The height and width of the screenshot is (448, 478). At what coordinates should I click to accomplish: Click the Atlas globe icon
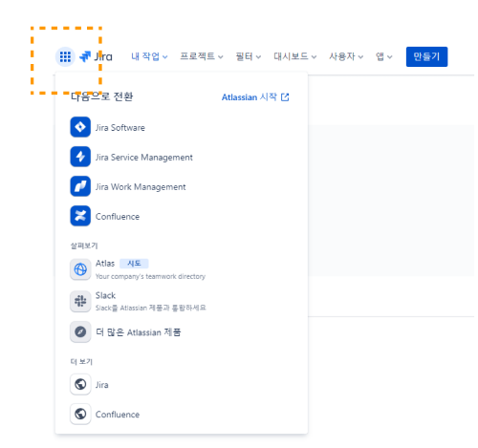tap(80, 269)
